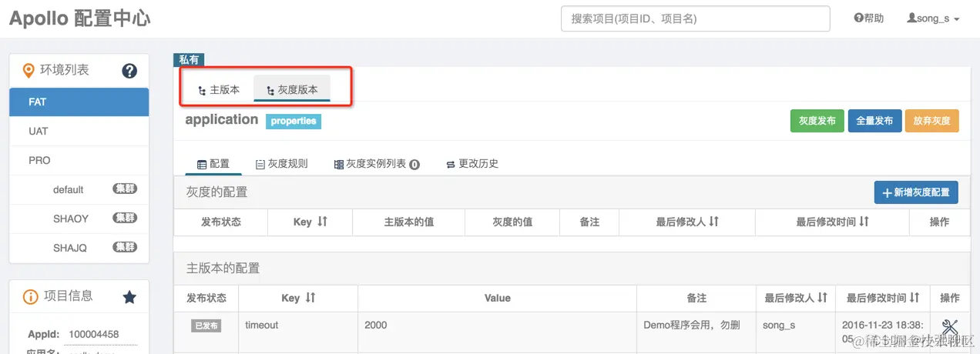Open the song_s user dropdown
Screen dimensions: 980x354
tap(933, 18)
